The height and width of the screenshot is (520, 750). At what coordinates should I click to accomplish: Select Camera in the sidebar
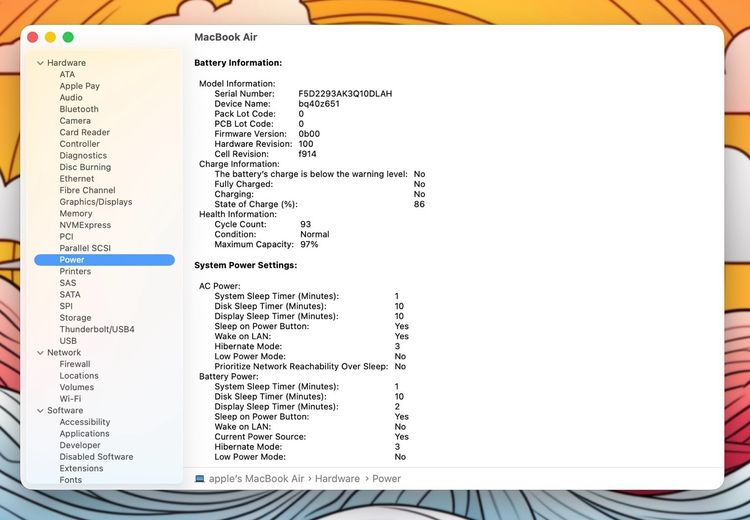click(75, 121)
